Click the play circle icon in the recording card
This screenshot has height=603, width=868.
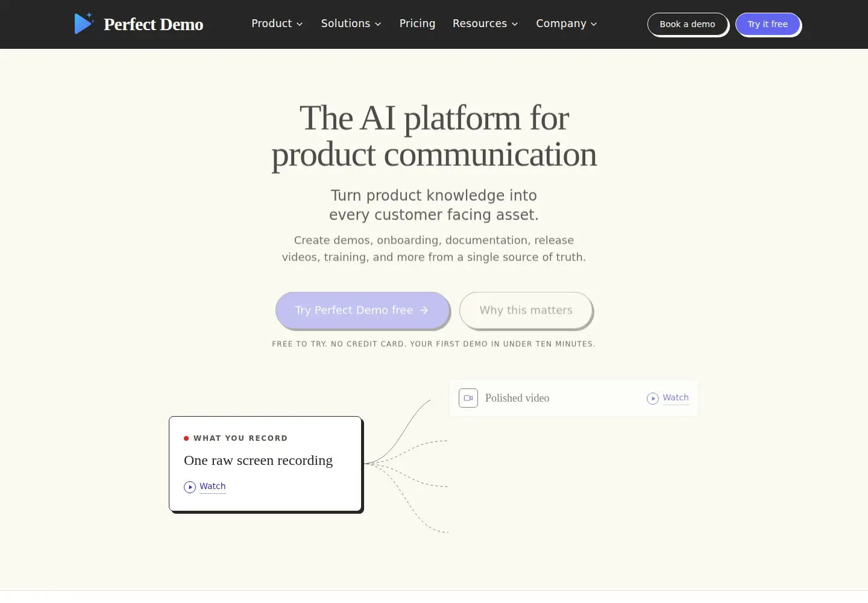(x=190, y=487)
